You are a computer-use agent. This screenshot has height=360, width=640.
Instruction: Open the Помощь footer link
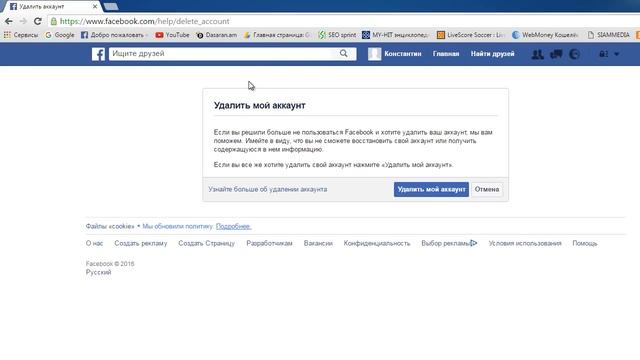(x=585, y=243)
